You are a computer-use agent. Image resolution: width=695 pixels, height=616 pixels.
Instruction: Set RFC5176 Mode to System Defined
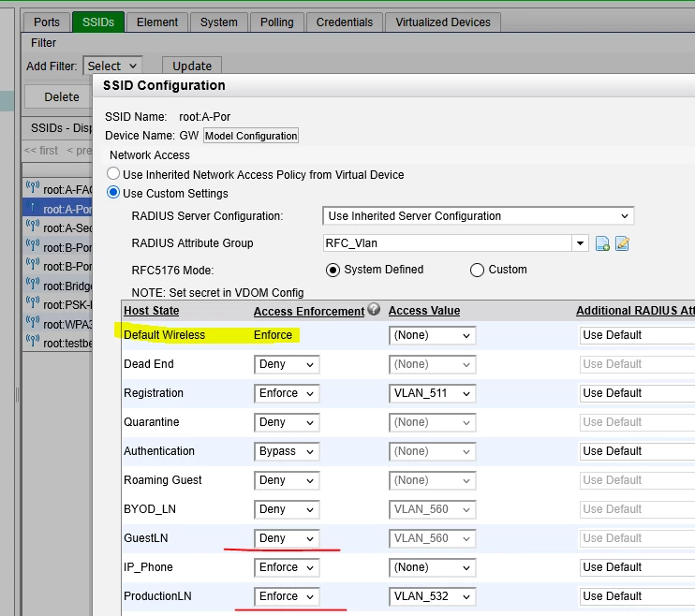tap(333, 270)
